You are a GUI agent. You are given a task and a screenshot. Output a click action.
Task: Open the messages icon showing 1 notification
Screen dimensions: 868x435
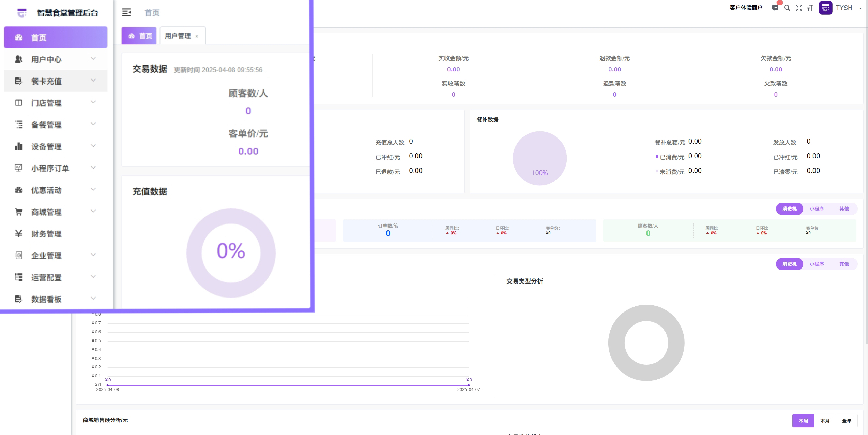(775, 8)
